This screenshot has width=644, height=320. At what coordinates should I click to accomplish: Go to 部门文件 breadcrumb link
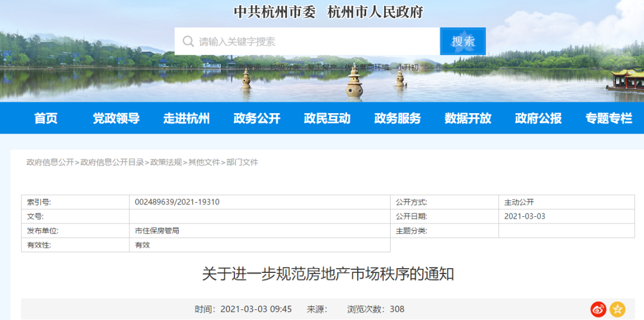242,162
